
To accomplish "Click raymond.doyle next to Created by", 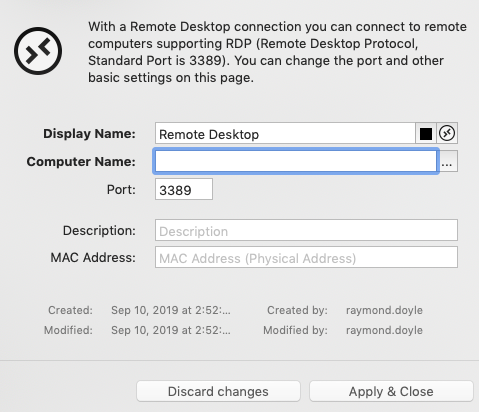I will 384,310.
